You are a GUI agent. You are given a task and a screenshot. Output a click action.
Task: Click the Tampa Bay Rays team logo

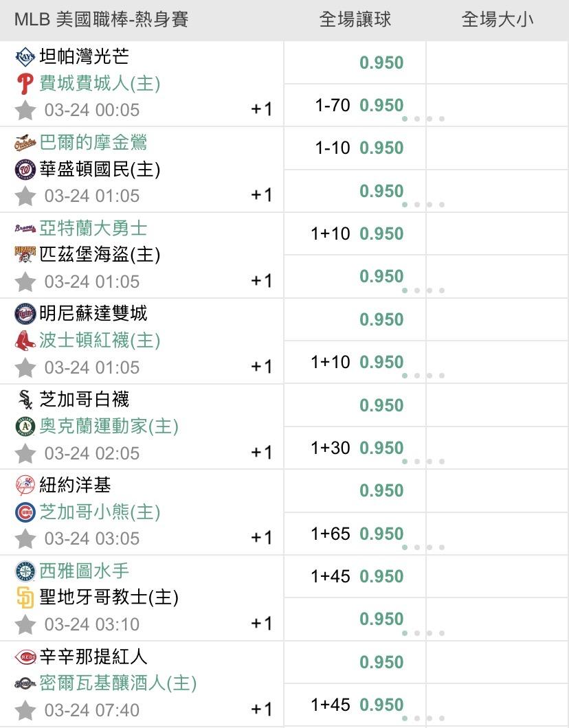[25, 56]
